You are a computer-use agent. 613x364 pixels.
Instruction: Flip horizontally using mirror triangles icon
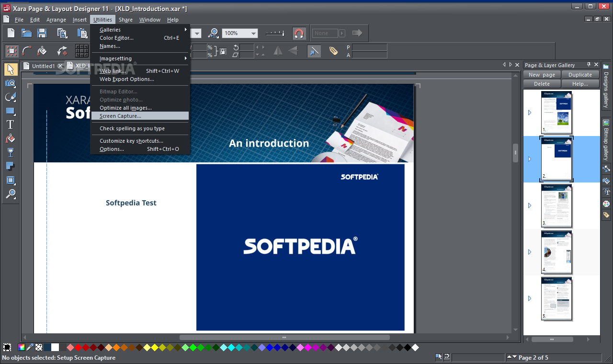click(x=277, y=51)
